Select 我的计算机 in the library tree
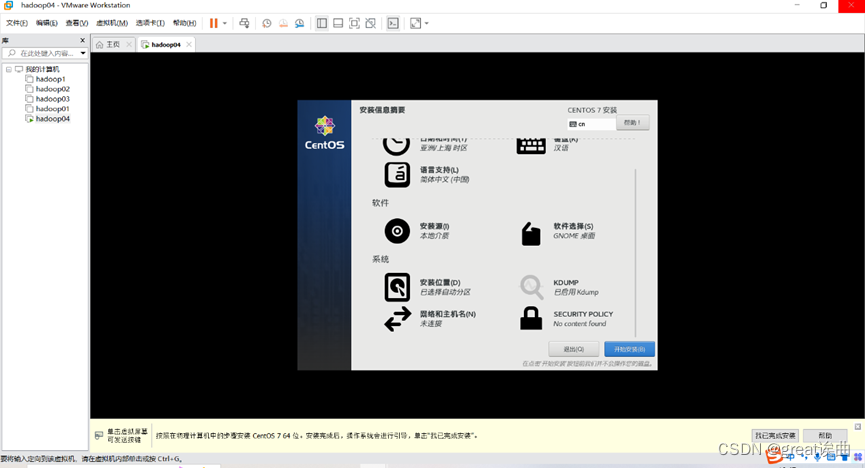This screenshot has height=468, width=865. (x=42, y=70)
